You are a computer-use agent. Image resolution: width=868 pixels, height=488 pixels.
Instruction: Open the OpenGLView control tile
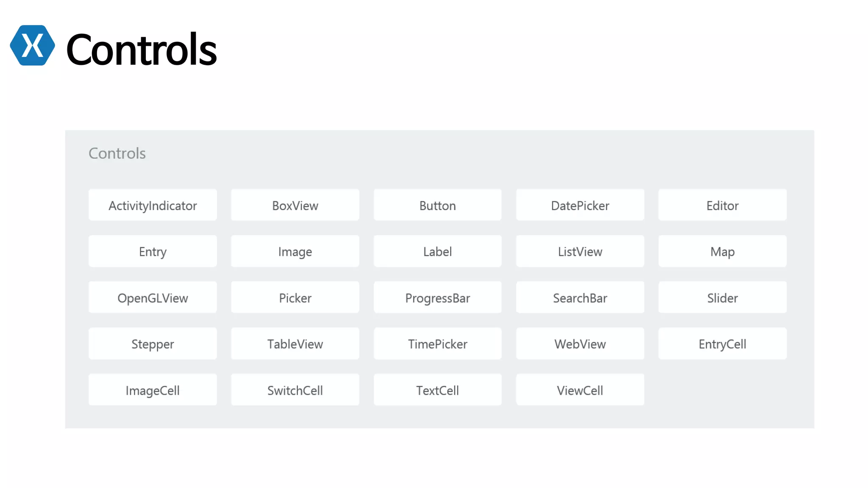[x=153, y=298]
